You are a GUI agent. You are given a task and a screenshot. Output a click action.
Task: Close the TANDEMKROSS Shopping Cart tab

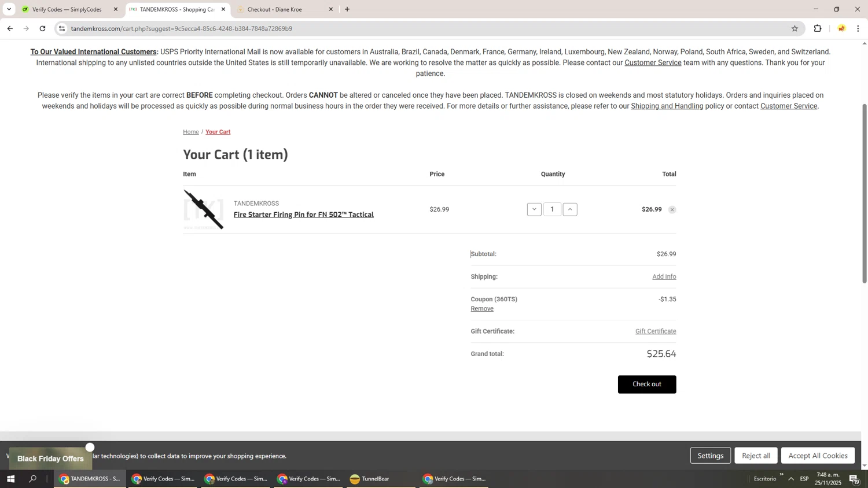[x=223, y=9]
